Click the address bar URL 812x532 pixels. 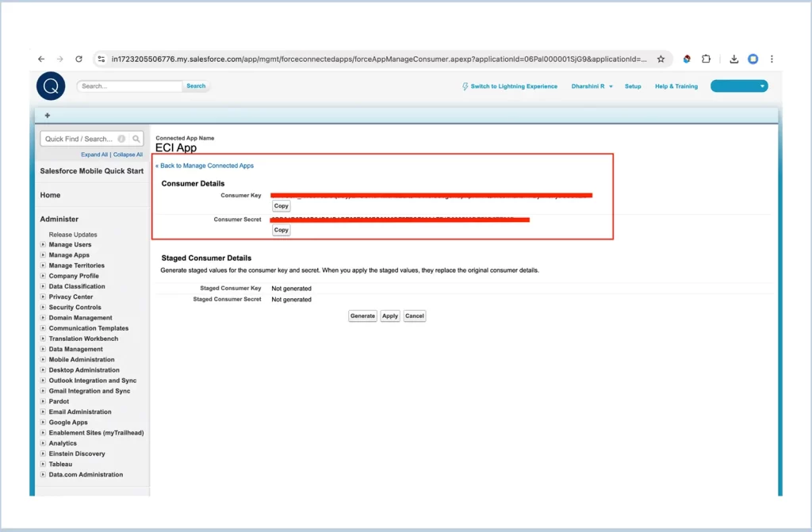coord(379,59)
